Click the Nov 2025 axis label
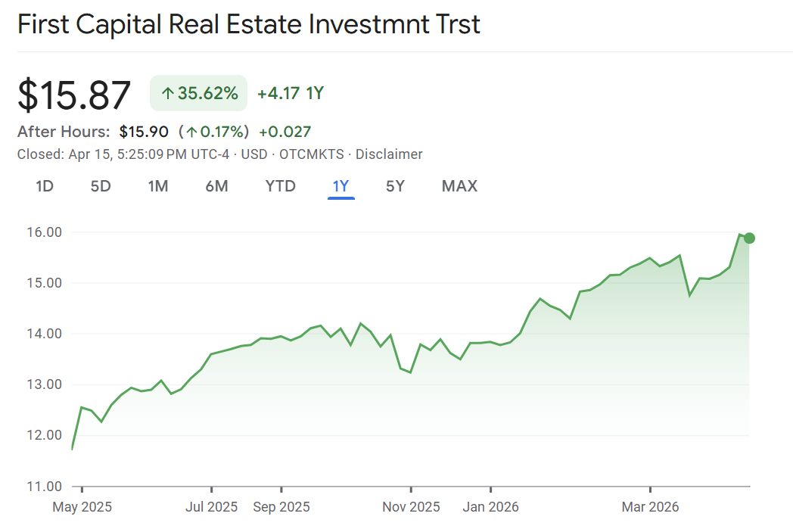This screenshot has width=793, height=532. point(411,507)
